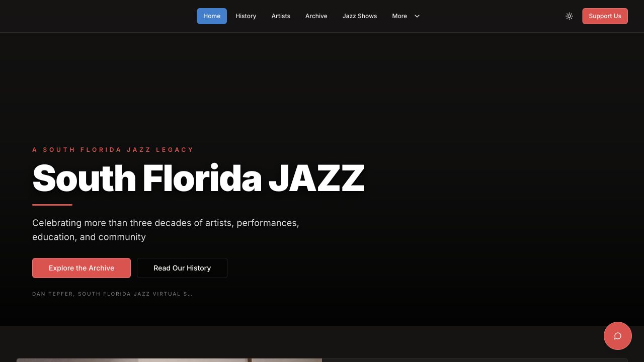Open Jazz Shows from the navigation
Viewport: 644px width, 362px height.
(x=360, y=16)
